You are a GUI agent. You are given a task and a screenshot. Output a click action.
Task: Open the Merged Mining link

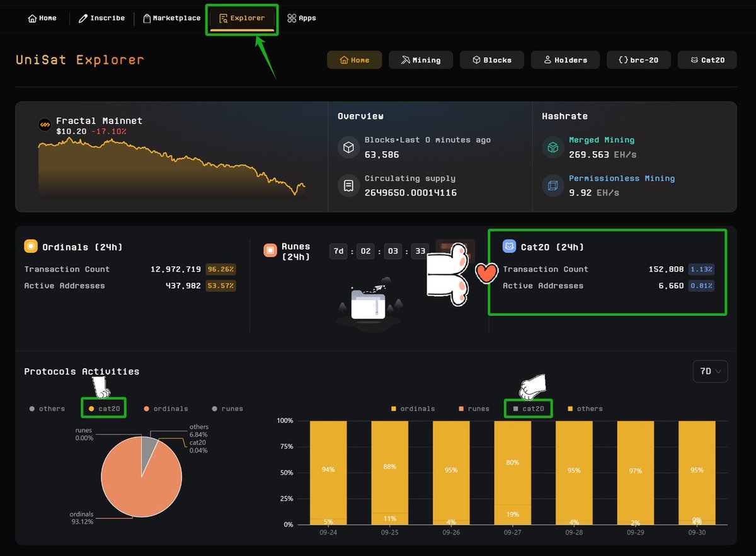click(602, 140)
